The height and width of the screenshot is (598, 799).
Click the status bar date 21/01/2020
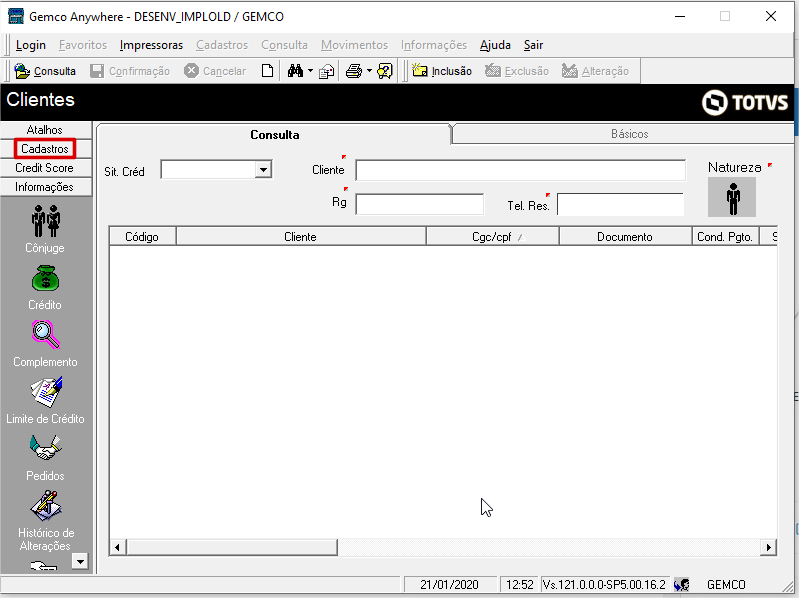coord(449,585)
